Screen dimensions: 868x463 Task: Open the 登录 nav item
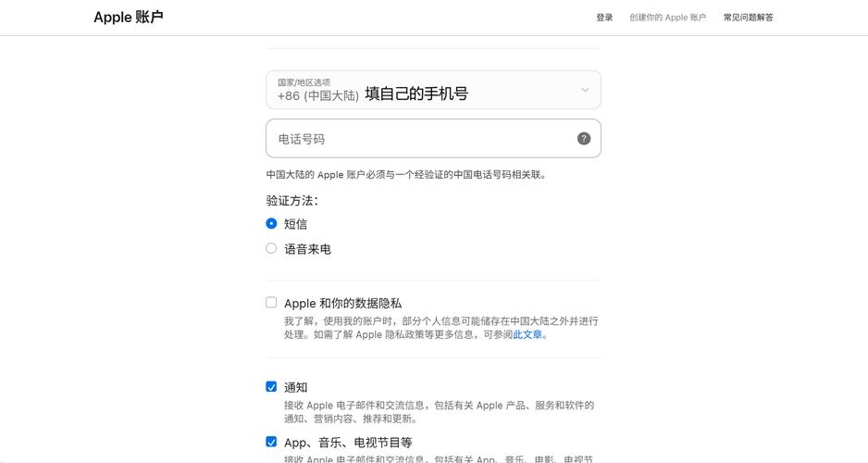[604, 18]
